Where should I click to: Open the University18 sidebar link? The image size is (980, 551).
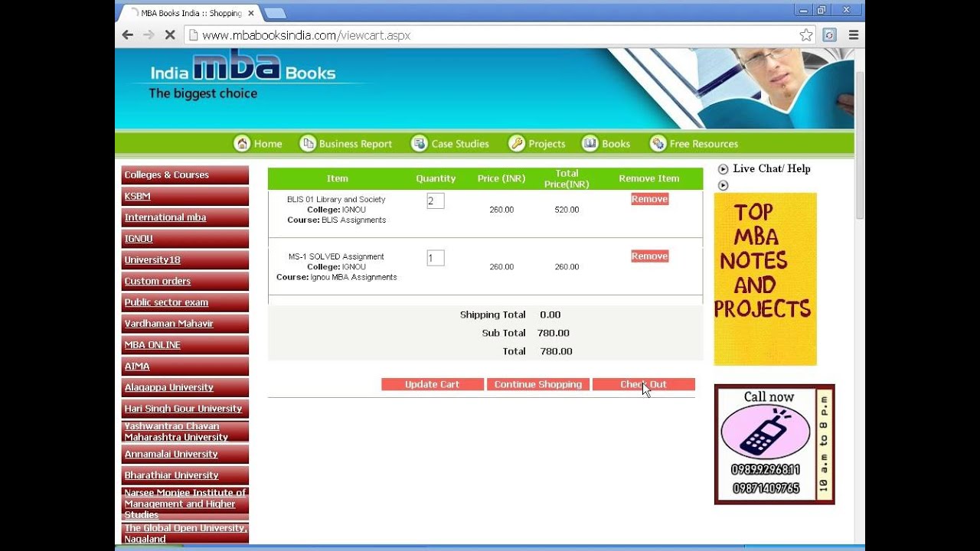tap(185, 260)
